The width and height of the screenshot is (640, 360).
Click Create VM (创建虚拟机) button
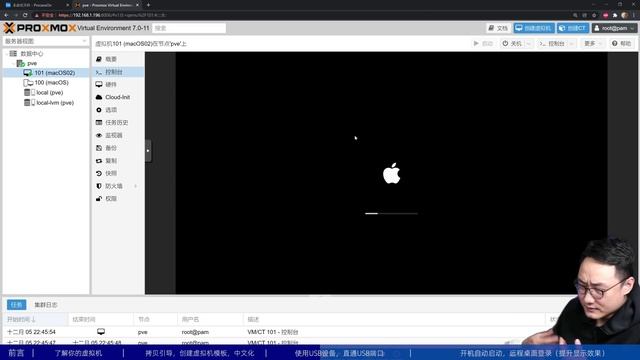[533, 28]
